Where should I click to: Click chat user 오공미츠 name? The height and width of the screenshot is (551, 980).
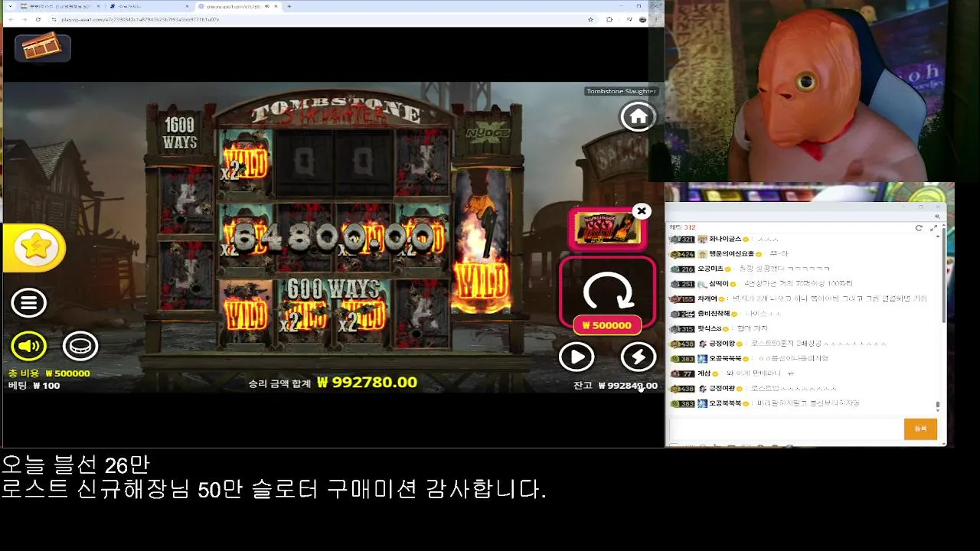coord(710,269)
